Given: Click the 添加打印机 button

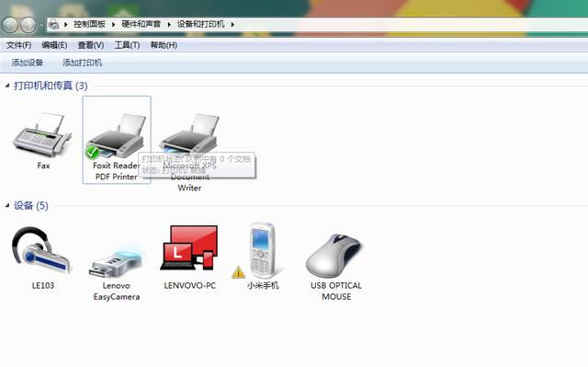Looking at the screenshot, I should coord(82,63).
